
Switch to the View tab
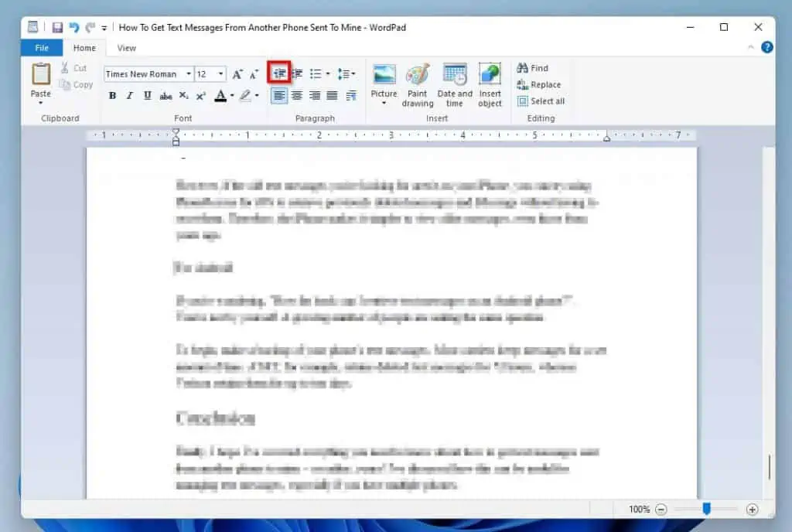click(x=126, y=48)
